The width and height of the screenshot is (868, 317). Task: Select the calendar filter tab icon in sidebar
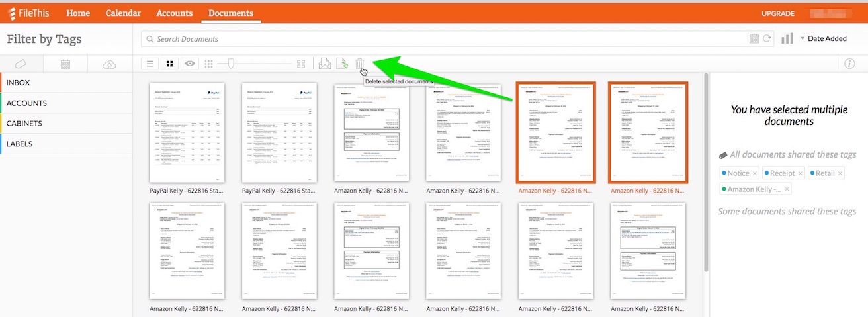[65, 64]
